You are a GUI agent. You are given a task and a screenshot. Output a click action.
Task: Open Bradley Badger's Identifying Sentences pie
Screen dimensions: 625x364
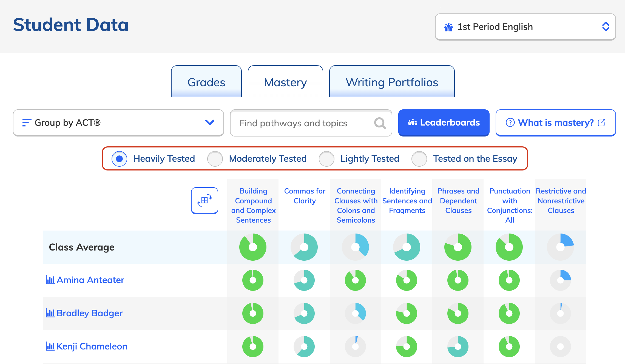(407, 313)
